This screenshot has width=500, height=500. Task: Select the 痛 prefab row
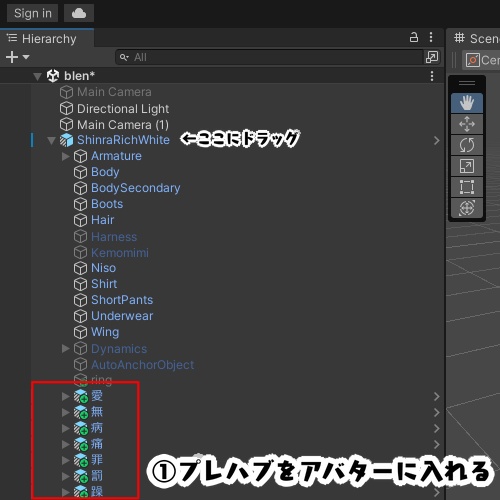(97, 444)
